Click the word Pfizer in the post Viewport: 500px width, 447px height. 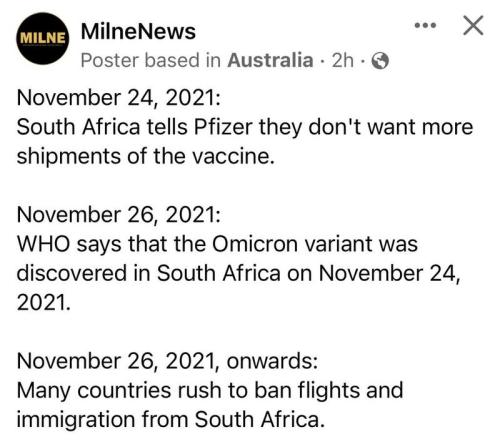[223, 127]
